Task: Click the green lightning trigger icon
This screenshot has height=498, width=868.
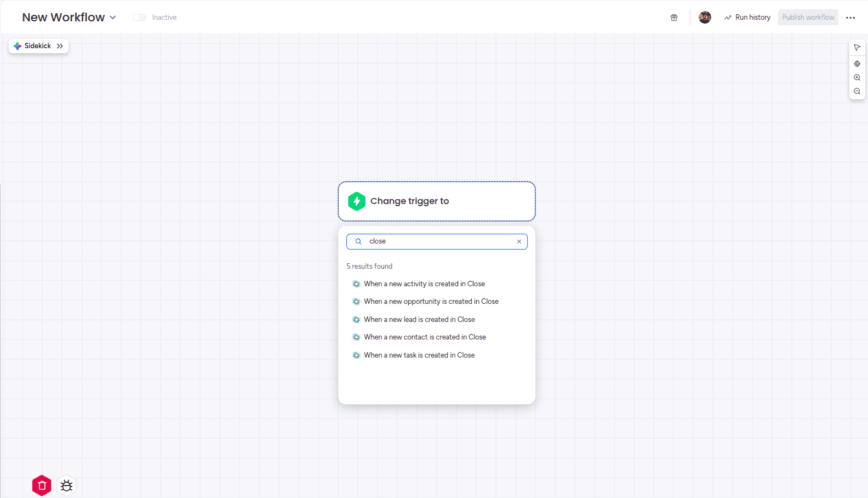Action: coord(357,201)
